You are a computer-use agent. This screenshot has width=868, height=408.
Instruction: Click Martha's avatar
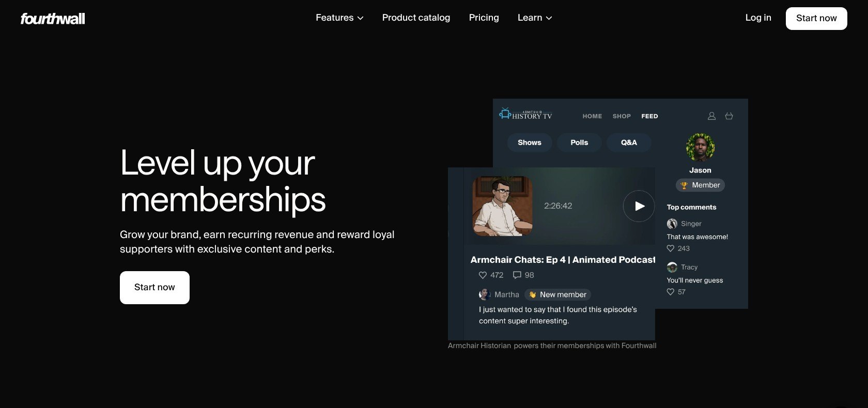485,294
